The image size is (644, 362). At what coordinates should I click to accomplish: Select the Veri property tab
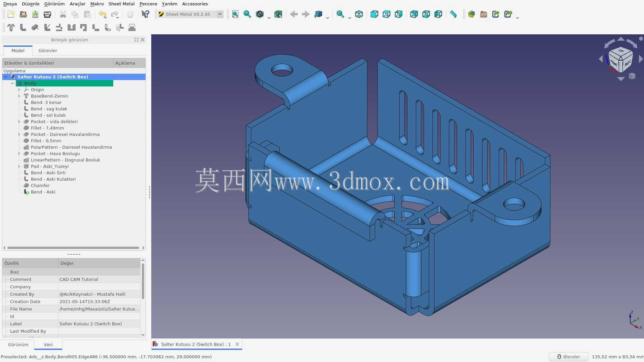[48, 345]
